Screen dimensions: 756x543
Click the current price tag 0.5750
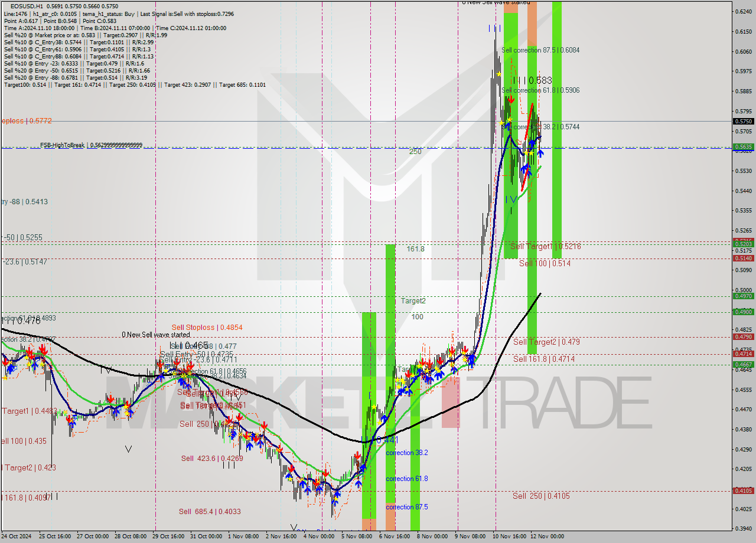pos(742,121)
